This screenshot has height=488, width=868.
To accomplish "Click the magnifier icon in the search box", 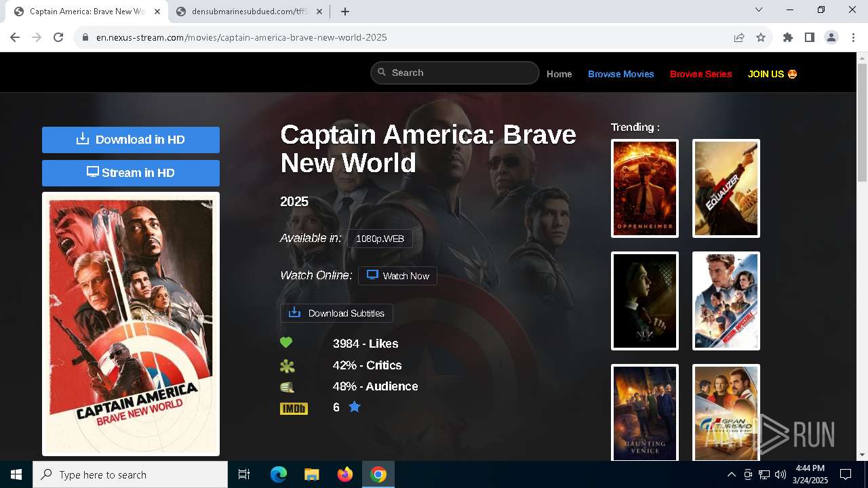I will point(382,73).
